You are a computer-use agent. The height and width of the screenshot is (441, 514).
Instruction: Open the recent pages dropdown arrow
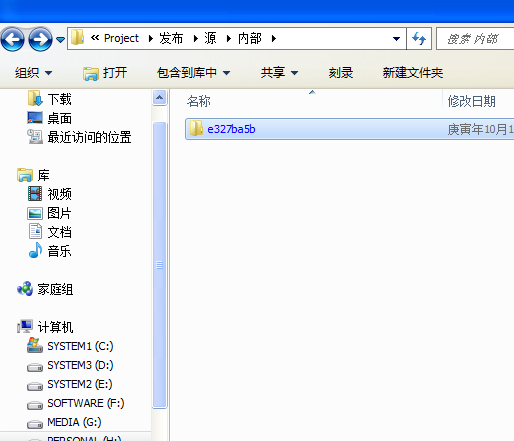[60, 40]
